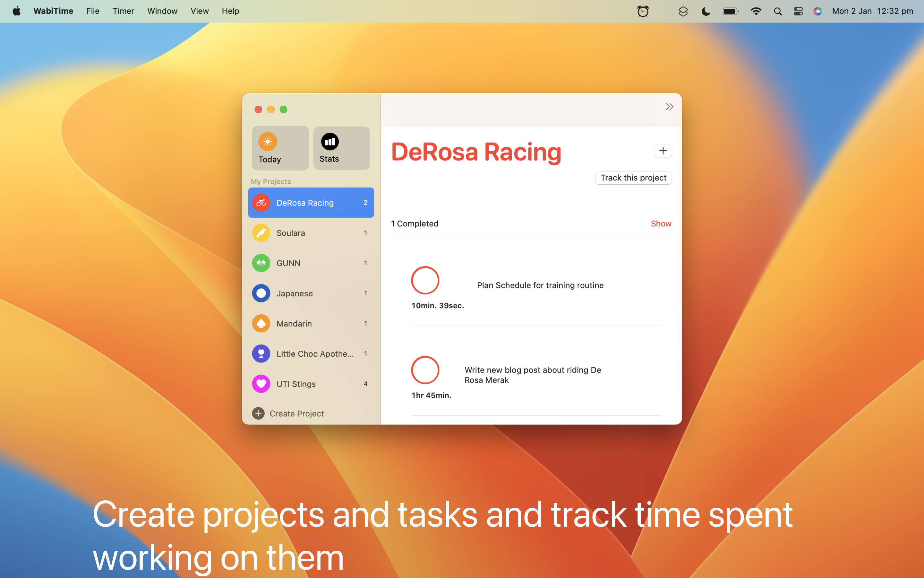Click the black bar-chart Stats icon

point(329,142)
